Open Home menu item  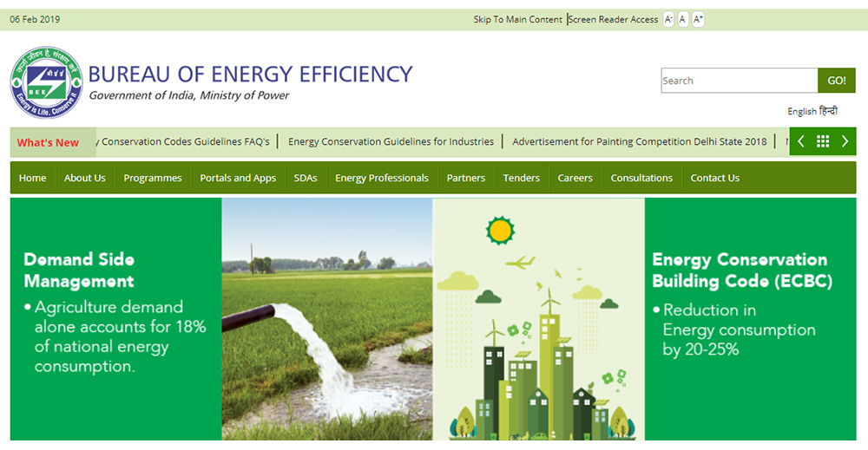pyautogui.click(x=33, y=178)
